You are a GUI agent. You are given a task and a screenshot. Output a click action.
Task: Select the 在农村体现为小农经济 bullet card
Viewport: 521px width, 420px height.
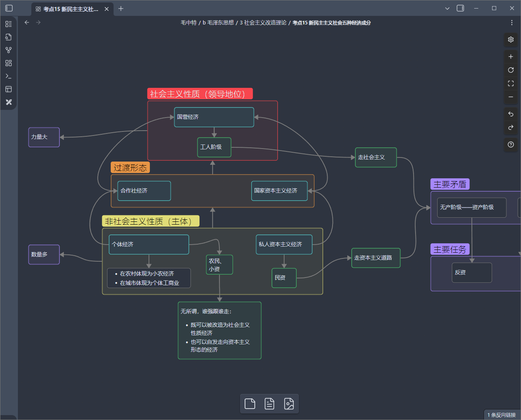pyautogui.click(x=149, y=278)
